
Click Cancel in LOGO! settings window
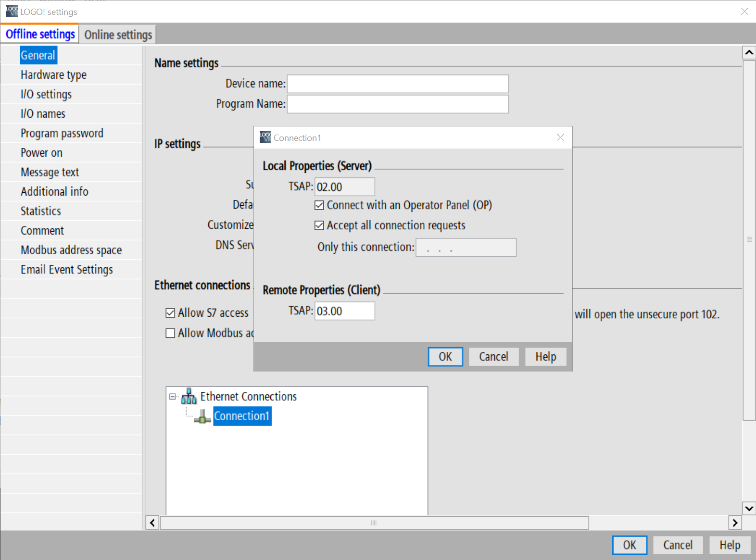(678, 545)
